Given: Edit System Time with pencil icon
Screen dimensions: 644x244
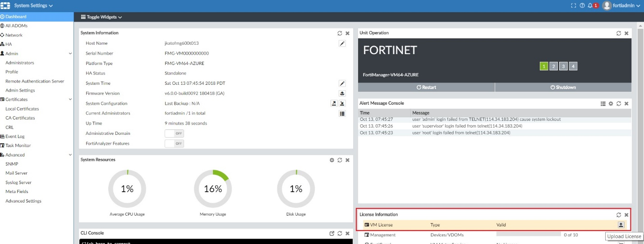Looking at the screenshot, I should pos(342,83).
